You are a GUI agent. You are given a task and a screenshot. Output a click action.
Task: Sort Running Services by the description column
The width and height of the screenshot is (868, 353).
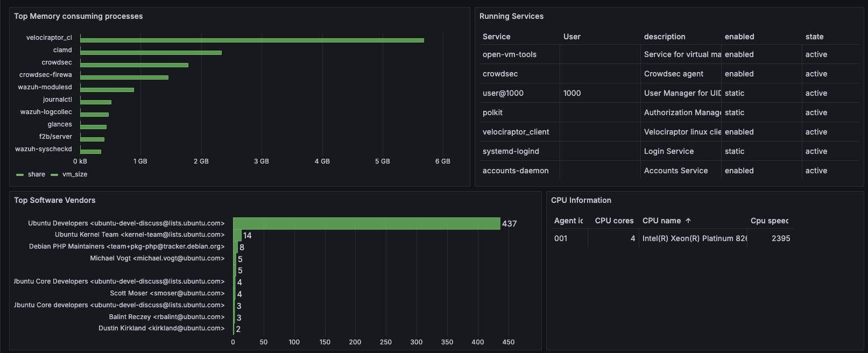pyautogui.click(x=665, y=37)
